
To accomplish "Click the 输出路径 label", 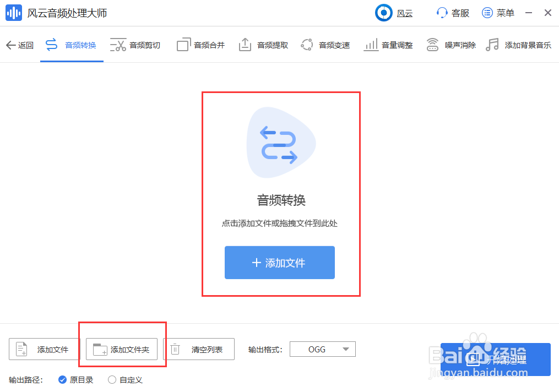I will point(26,380).
